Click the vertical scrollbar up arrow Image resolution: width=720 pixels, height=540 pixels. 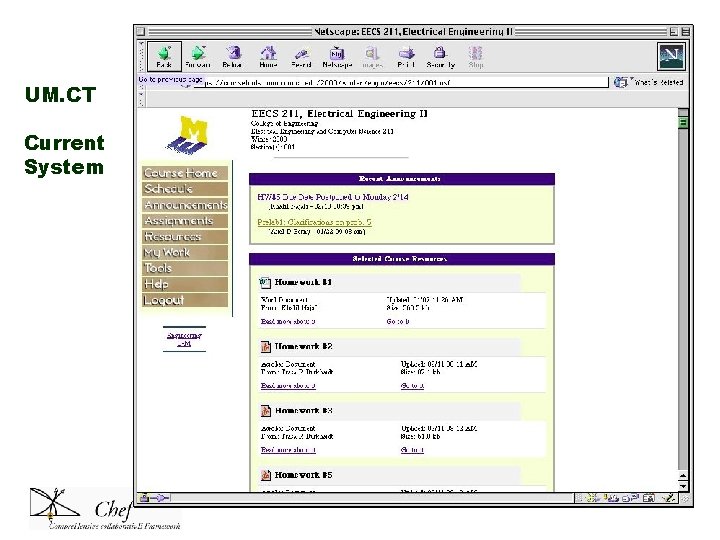[683, 476]
